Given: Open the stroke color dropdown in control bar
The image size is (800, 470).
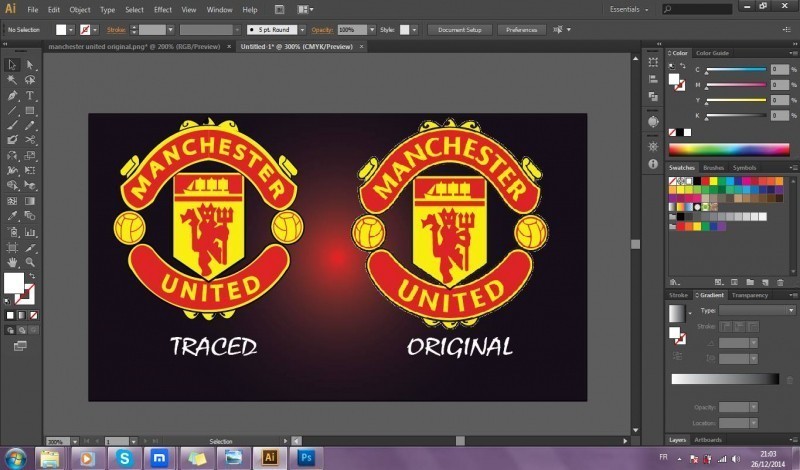Looking at the screenshot, I should pos(95,30).
